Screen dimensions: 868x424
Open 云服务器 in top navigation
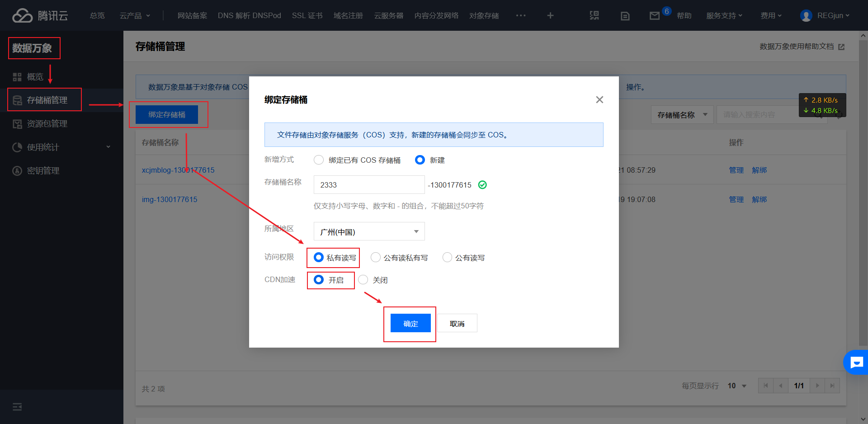[x=388, y=16]
